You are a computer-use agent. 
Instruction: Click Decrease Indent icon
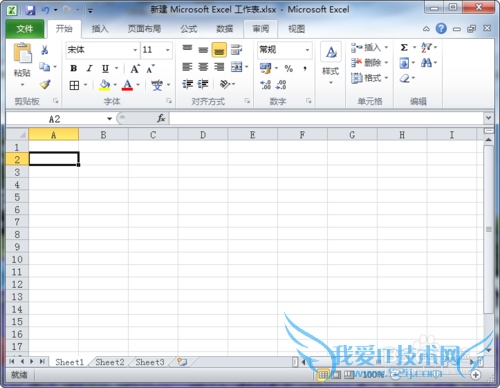tap(188, 84)
